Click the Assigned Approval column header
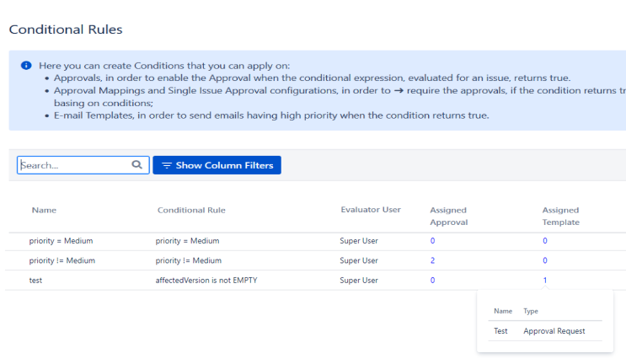626x364 pixels. point(449,216)
